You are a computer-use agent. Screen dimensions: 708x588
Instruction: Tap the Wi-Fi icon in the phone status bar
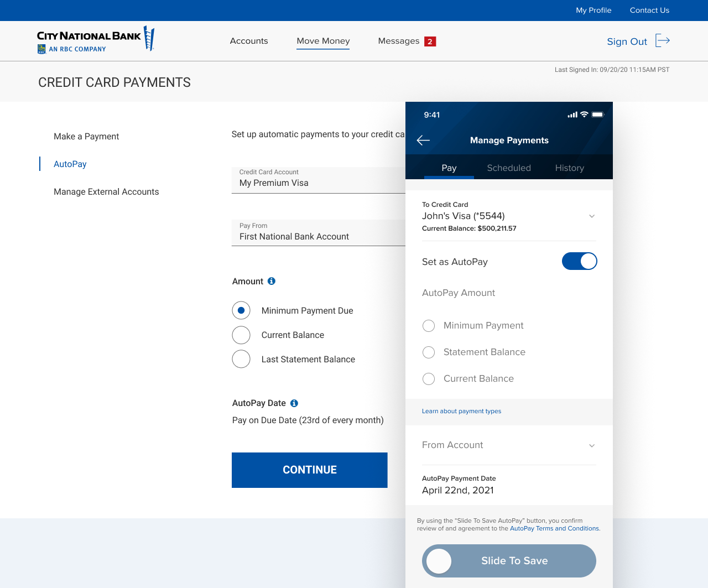tap(584, 115)
